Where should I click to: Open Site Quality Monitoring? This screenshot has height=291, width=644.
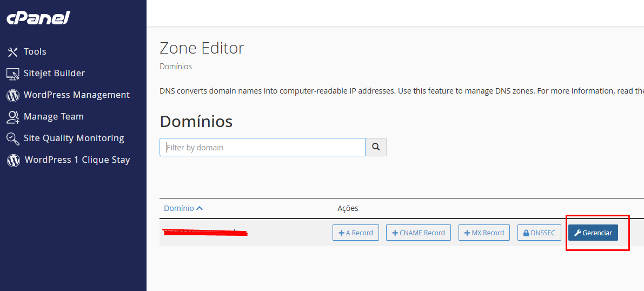point(74,138)
